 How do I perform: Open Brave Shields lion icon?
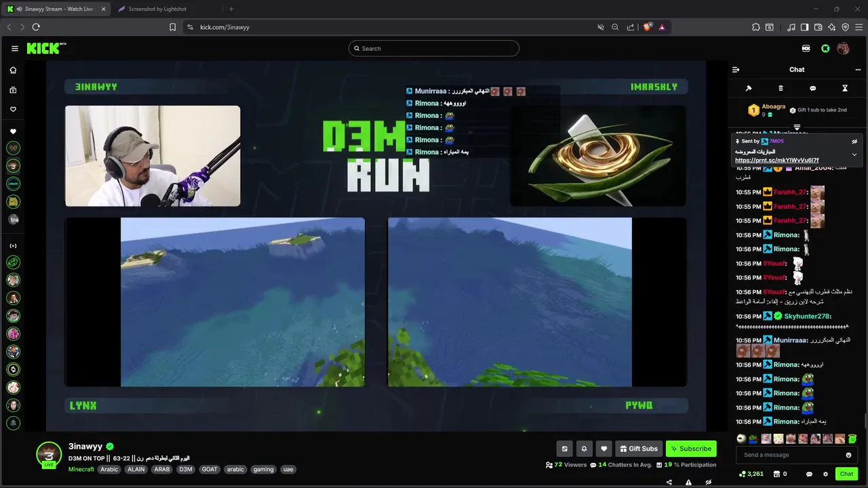pyautogui.click(x=648, y=27)
